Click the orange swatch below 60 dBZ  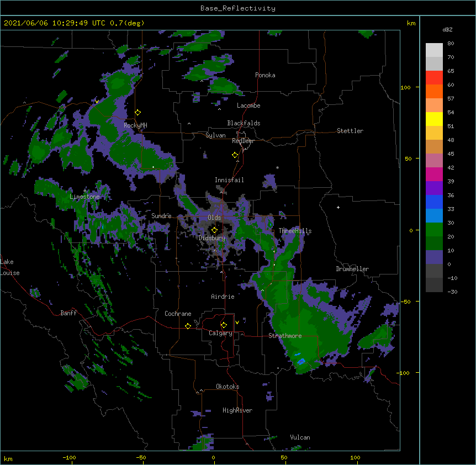434,91
